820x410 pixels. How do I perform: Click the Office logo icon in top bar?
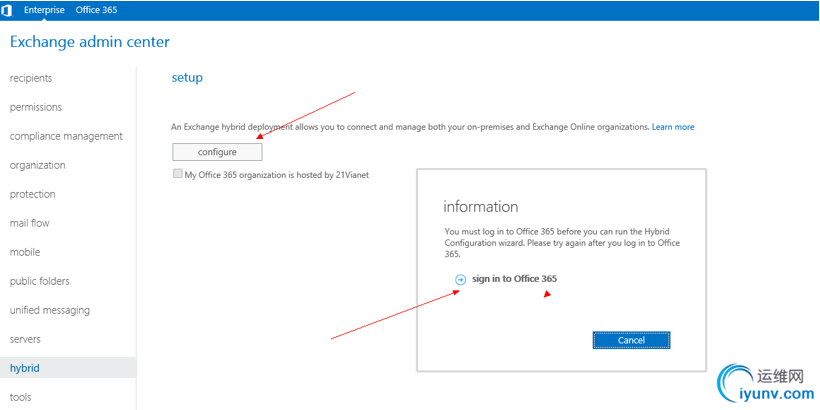7,10
